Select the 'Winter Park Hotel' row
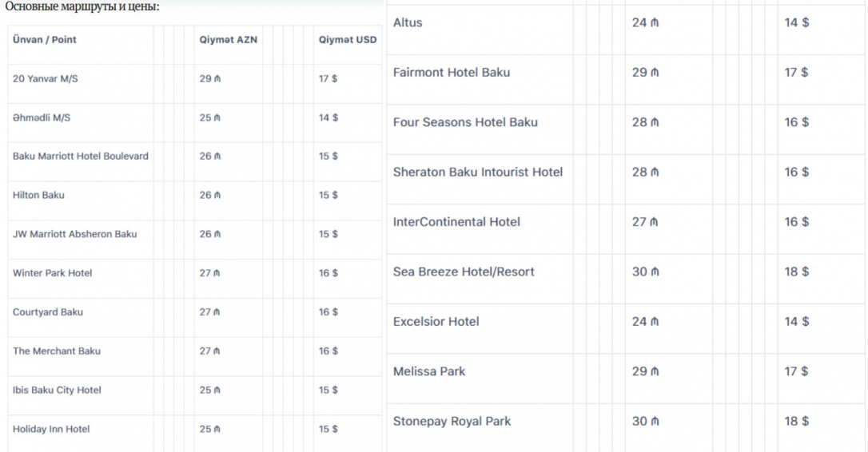Viewport: 868px width, 452px height. click(53, 273)
